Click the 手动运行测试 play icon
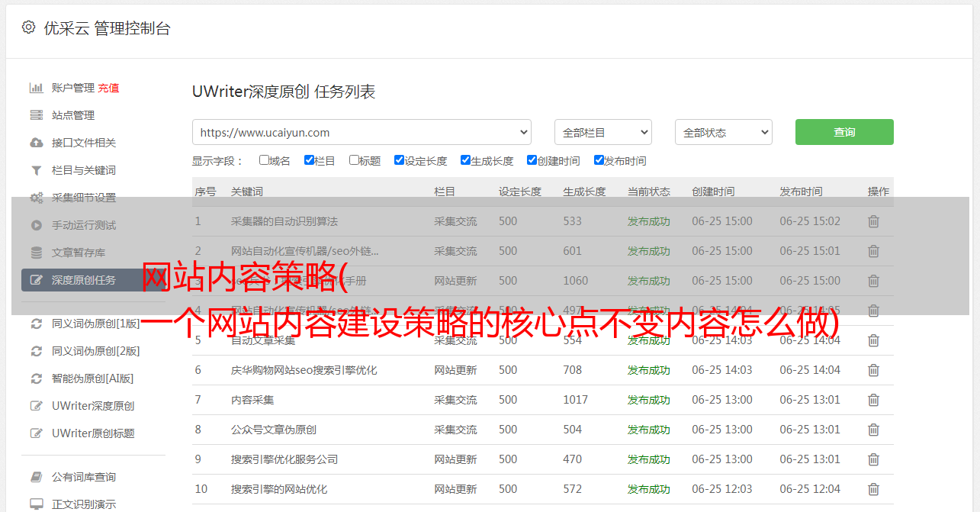Viewport: 980px width, 512px height. [x=36, y=225]
